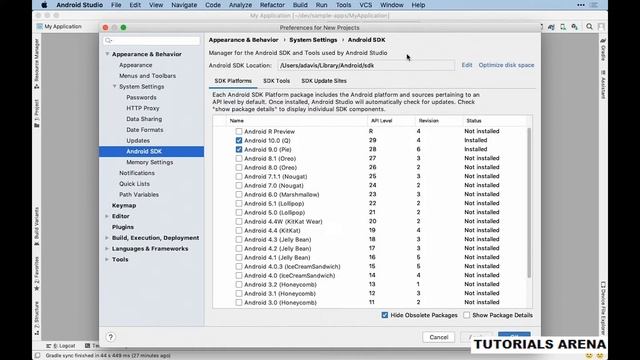Toggle Hide Obsolete Packages checkbox
640x360 pixels.
tap(384, 315)
